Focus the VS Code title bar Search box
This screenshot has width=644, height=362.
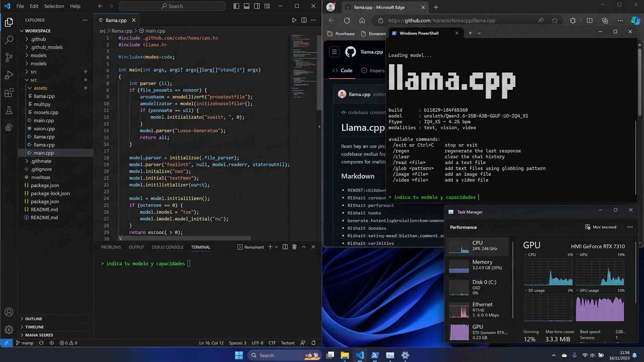(172, 6)
